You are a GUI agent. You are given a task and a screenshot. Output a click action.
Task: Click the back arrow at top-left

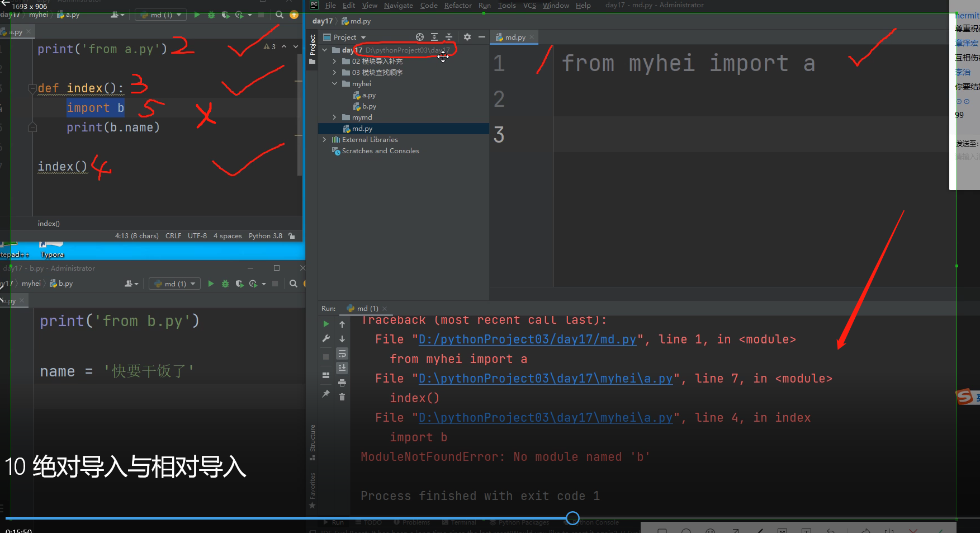click(x=5, y=4)
